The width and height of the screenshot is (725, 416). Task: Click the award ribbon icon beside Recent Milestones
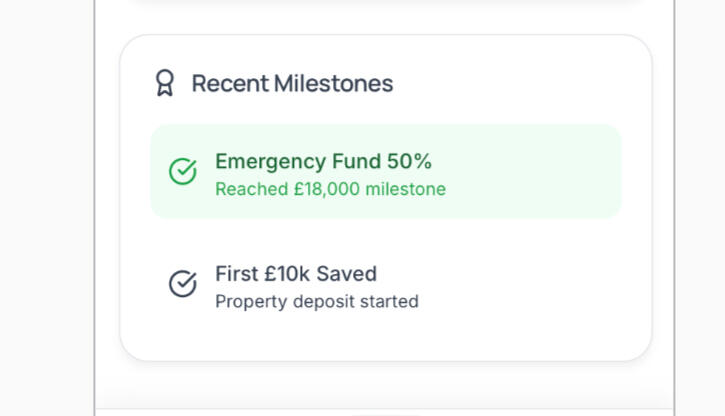[x=165, y=83]
